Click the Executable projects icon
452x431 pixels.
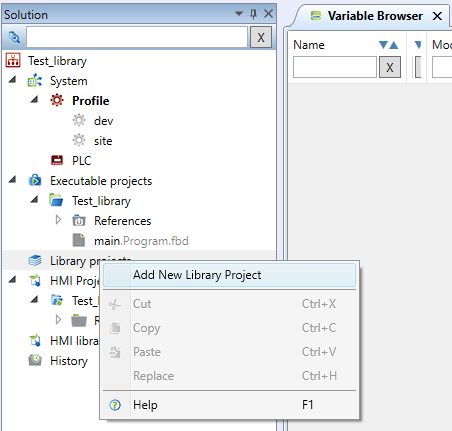(x=35, y=180)
